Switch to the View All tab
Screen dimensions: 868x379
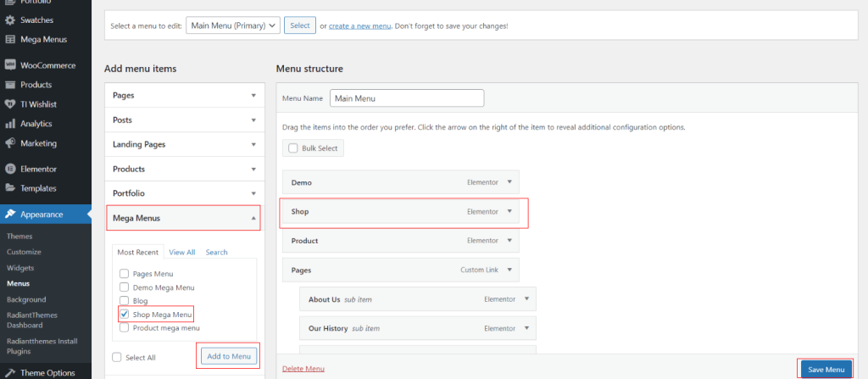(182, 252)
